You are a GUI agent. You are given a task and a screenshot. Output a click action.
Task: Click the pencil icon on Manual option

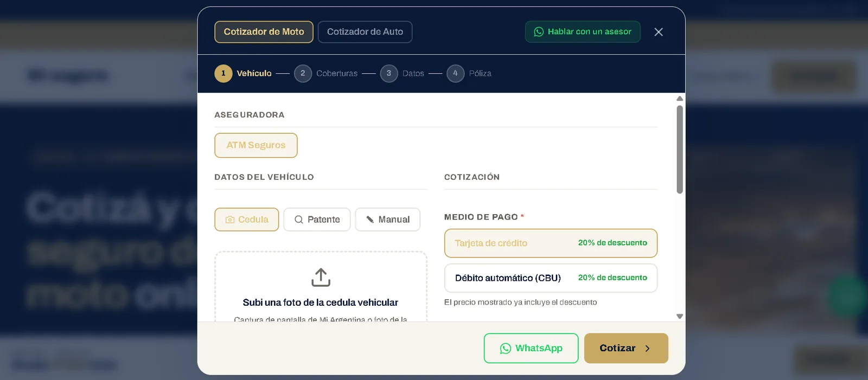click(370, 220)
